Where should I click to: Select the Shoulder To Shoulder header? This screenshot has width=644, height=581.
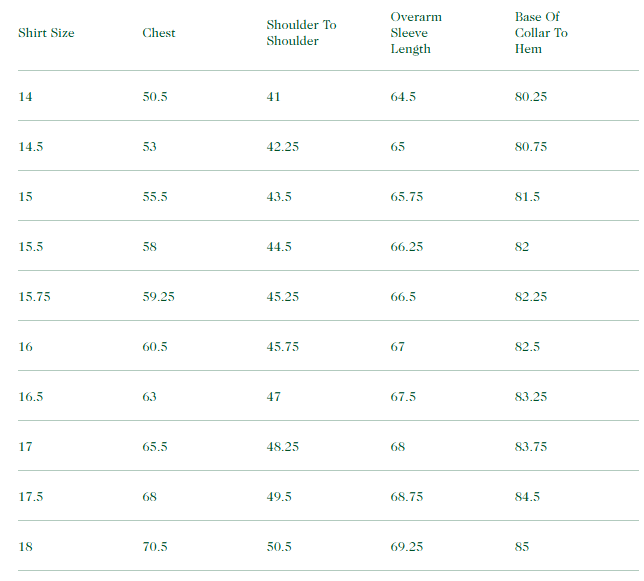click(x=301, y=33)
